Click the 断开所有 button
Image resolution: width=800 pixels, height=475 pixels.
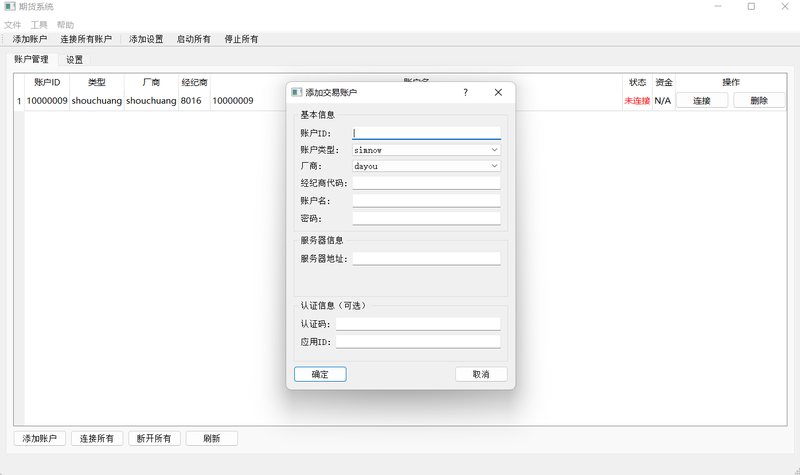(154, 439)
